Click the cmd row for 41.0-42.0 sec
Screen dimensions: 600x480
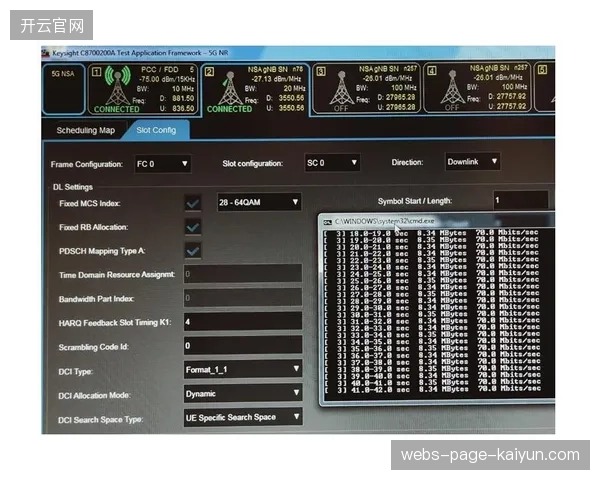(432, 389)
